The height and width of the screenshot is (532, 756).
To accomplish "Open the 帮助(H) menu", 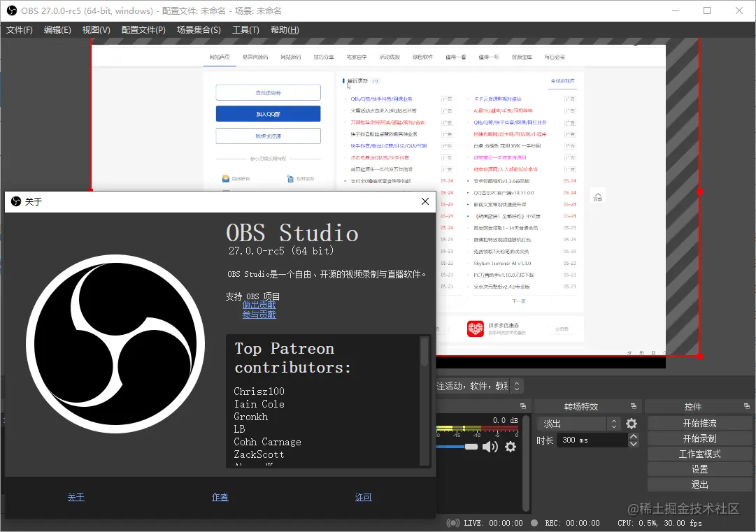I will coord(285,30).
